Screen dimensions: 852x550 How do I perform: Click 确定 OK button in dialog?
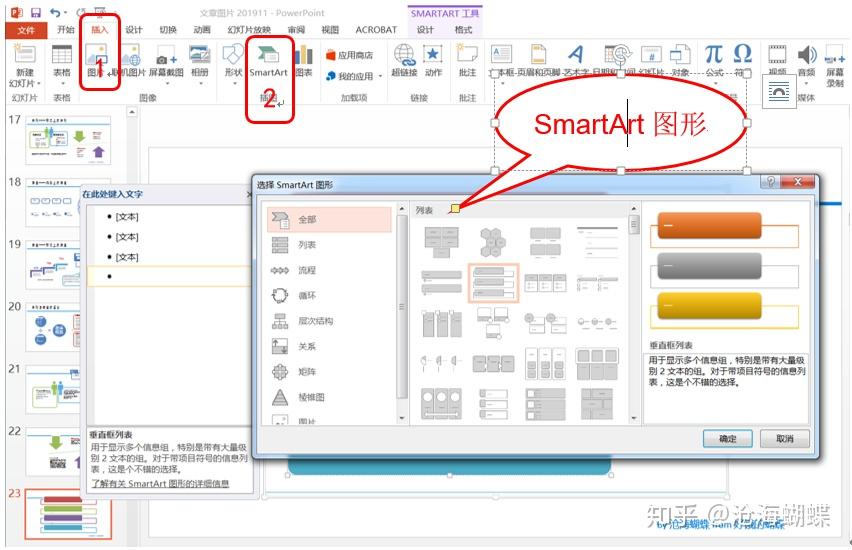(x=728, y=439)
